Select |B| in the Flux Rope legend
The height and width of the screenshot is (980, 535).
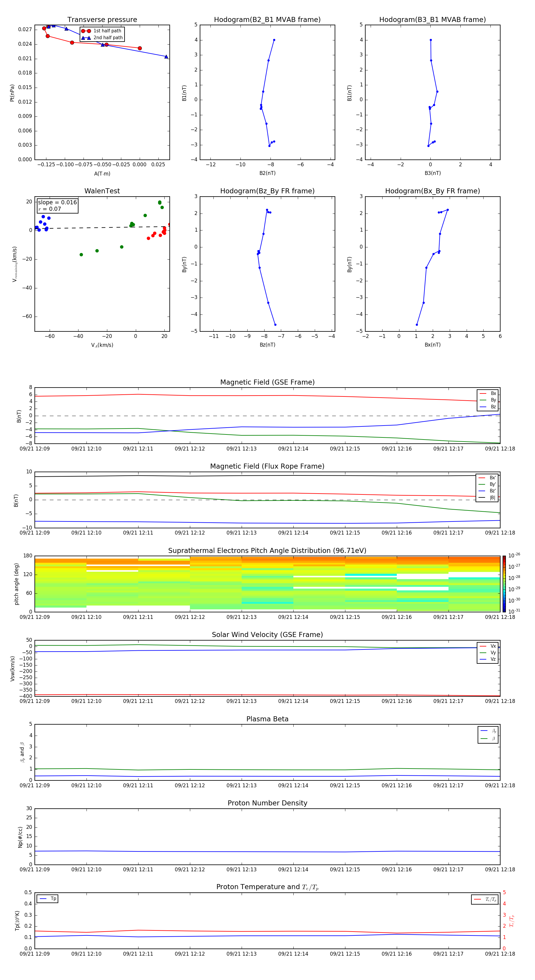point(487,498)
